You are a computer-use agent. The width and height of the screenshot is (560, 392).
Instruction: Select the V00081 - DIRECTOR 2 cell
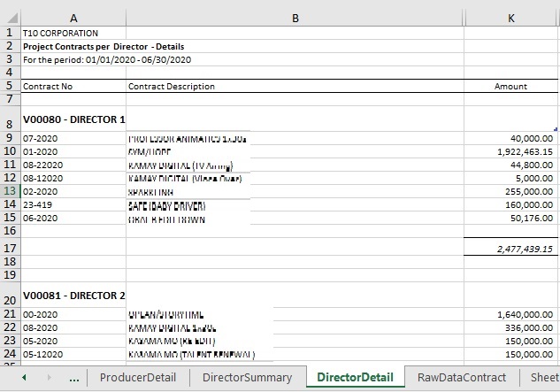pos(73,295)
